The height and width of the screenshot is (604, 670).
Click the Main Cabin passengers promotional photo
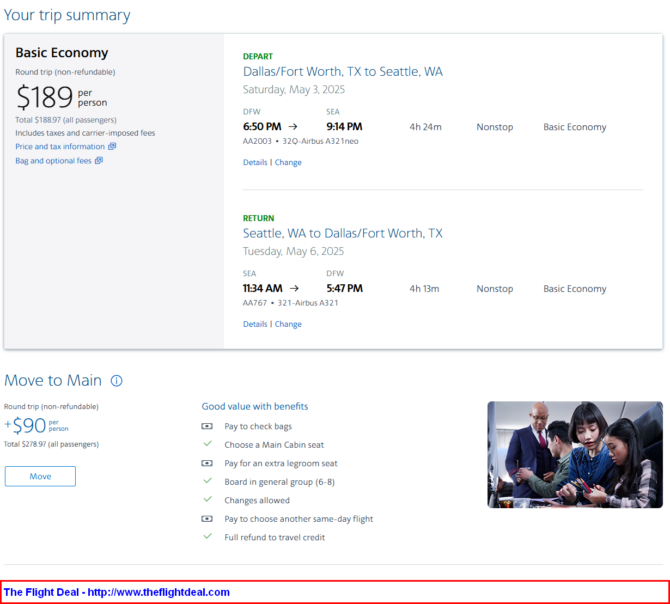575,454
